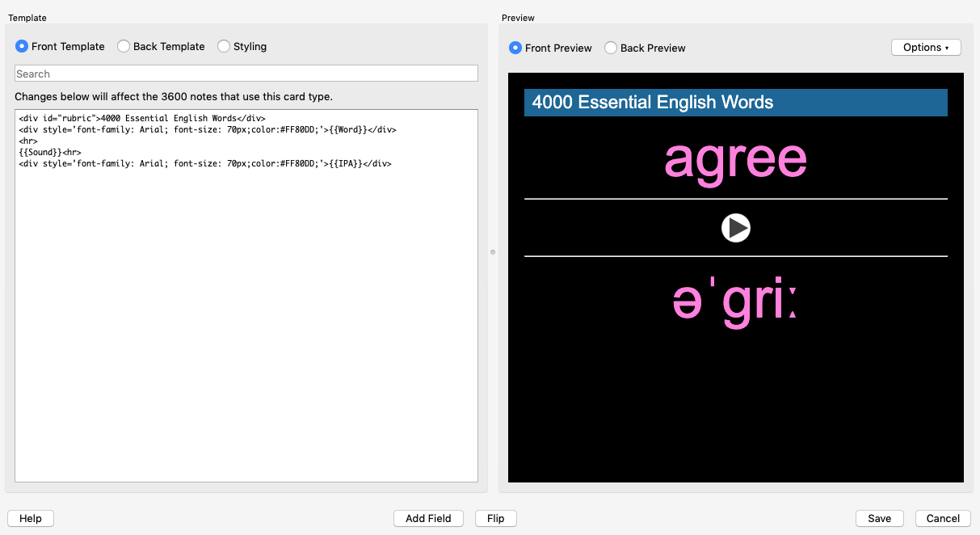Click the {{Word}} line in the template code
The height and width of the screenshot is (535, 980).
tap(207, 129)
